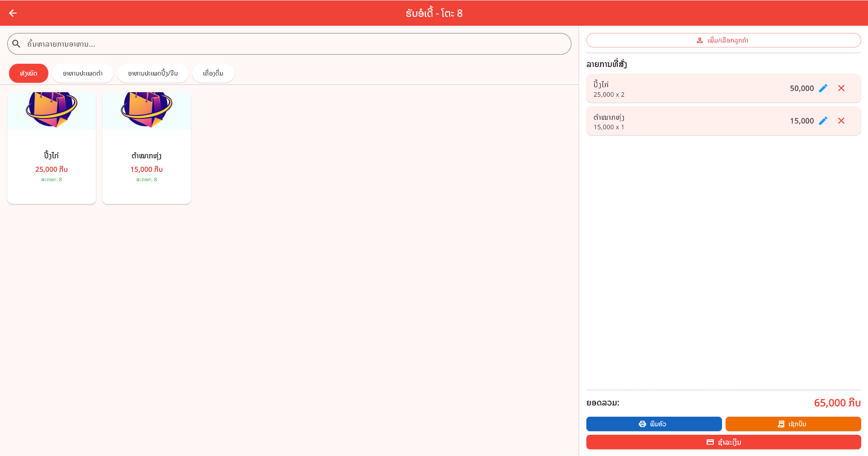Image resolution: width=868 pixels, height=456 pixels.
Task: Filter by ອາຫານປະເພດປີ້ງ/ຈືນ category
Action: 152,73
